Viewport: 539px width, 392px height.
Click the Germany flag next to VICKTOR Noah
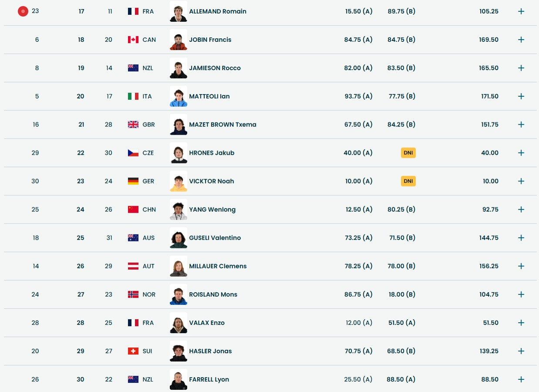[x=133, y=181]
